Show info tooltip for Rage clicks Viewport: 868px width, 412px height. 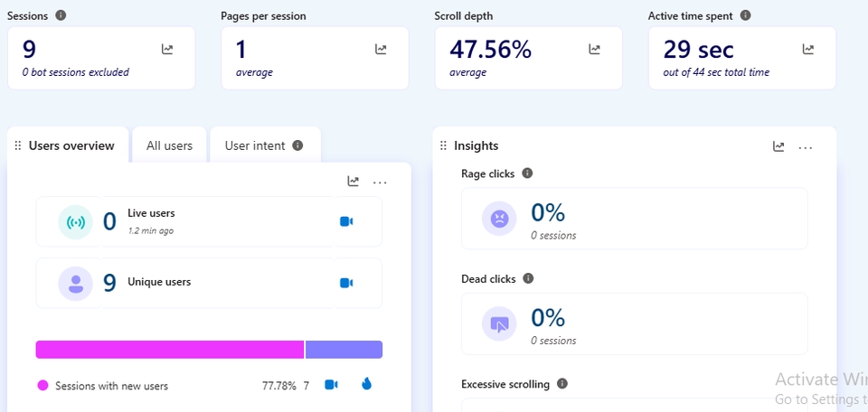[x=528, y=173]
